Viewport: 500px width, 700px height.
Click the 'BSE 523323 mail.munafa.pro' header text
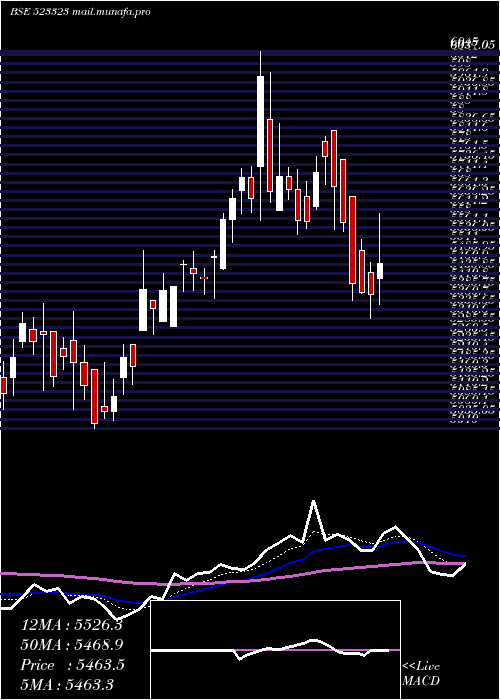coord(80,12)
